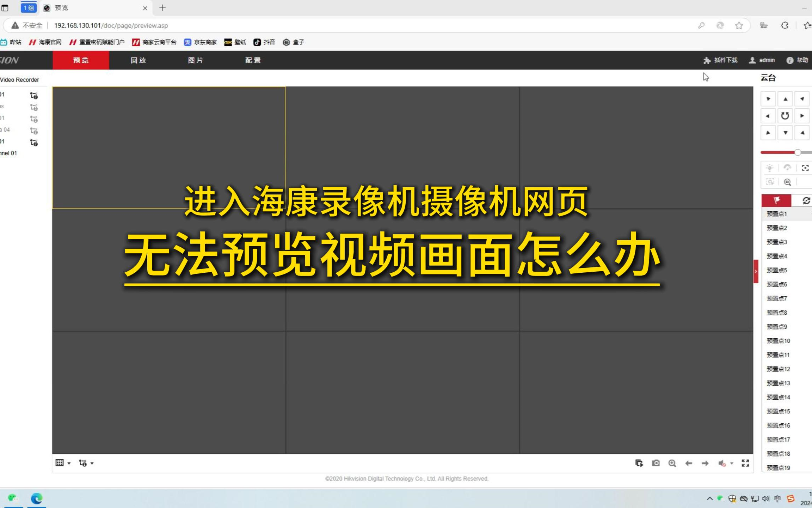Click 插件下载 plugin download link

pyautogui.click(x=720, y=60)
